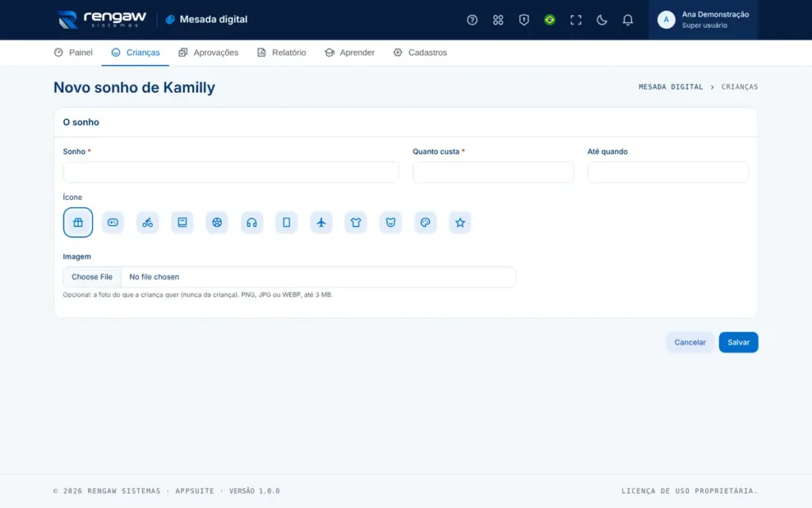Viewport: 812px width, 508px height.
Task: Select the gift icon for the dream
Action: coord(78,222)
